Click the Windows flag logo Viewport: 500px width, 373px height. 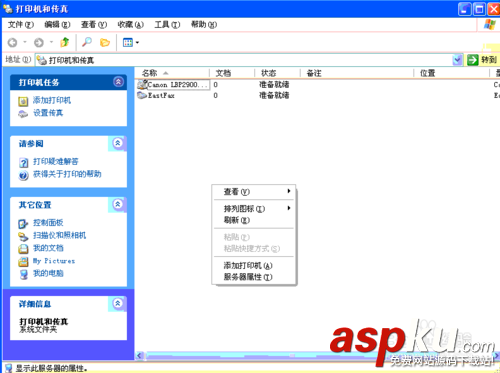[x=490, y=24]
